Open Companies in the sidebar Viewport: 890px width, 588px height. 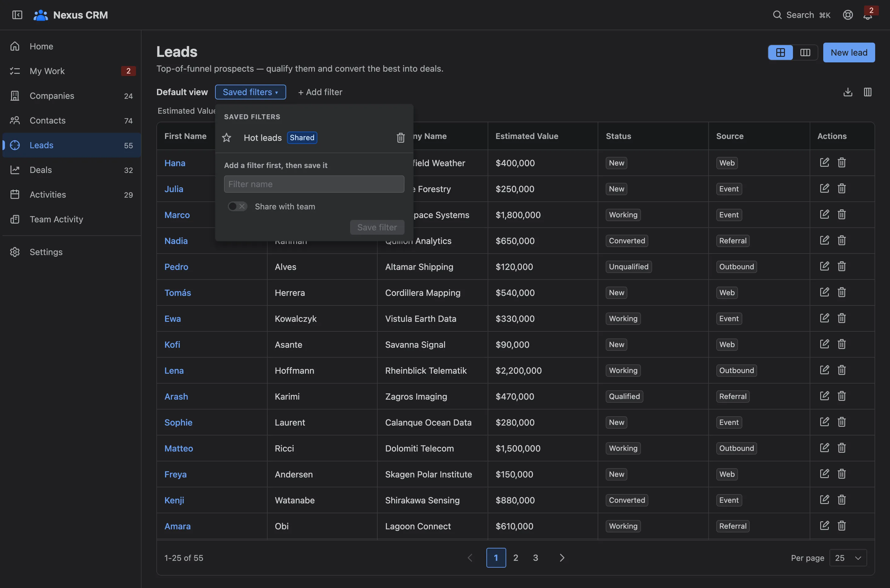tap(71, 96)
